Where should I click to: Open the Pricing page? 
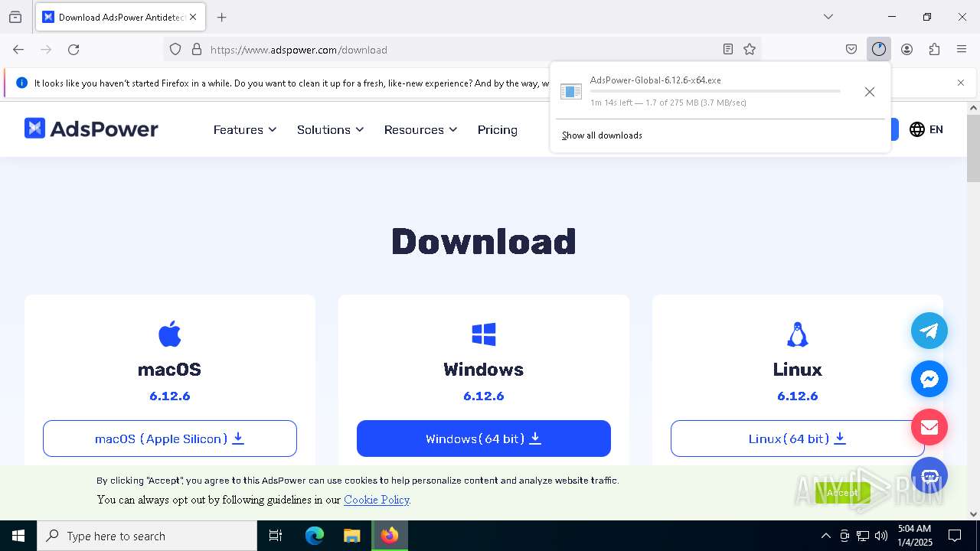(x=498, y=129)
